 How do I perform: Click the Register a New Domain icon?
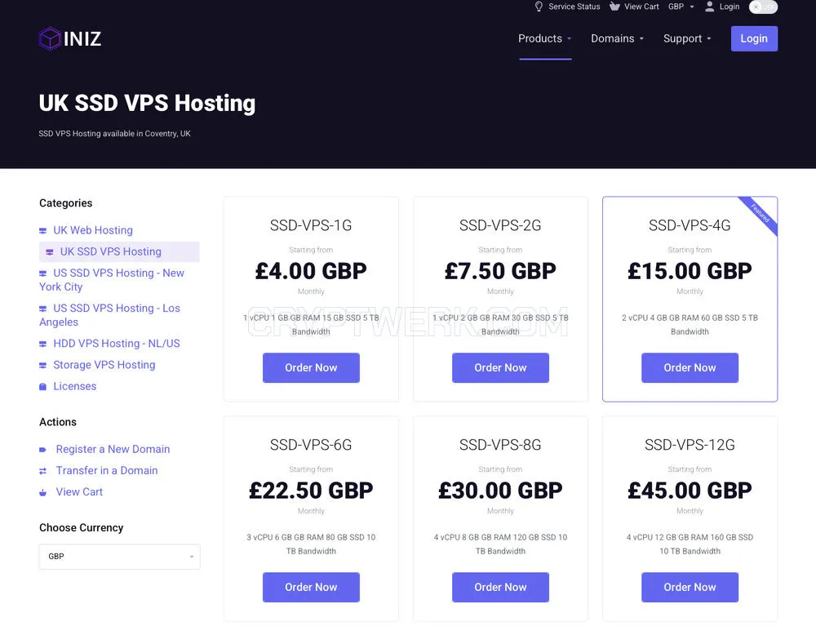(x=42, y=450)
